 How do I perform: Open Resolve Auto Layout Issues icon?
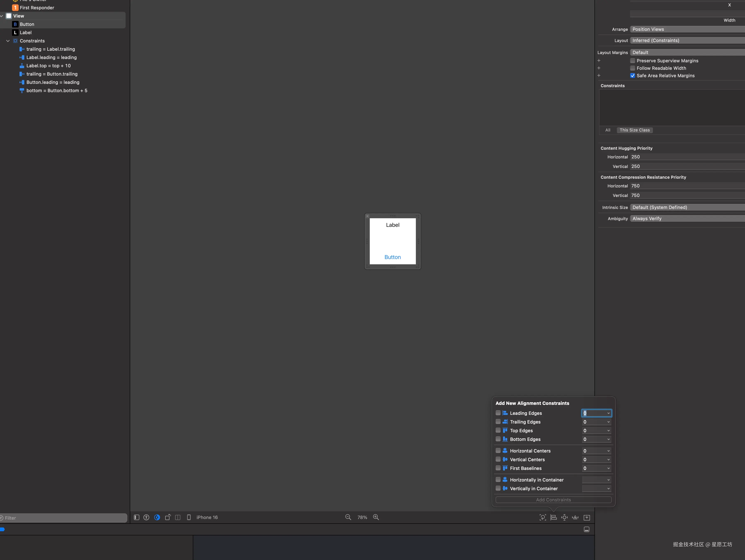coord(575,517)
